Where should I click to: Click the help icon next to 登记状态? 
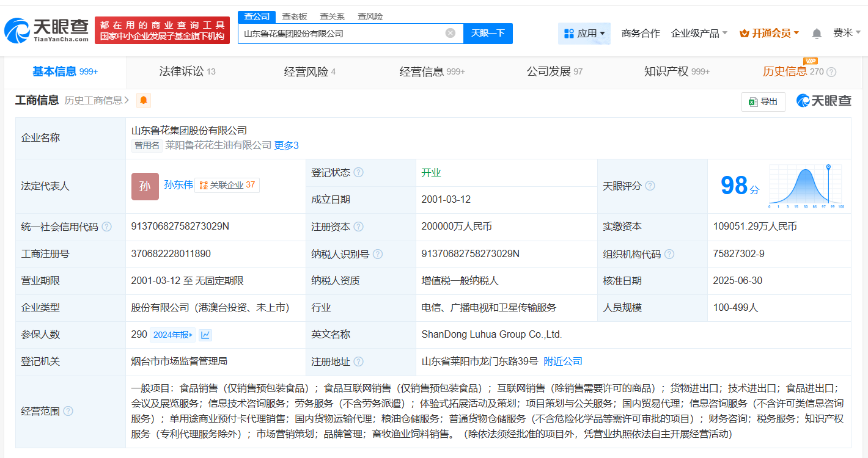(359, 173)
